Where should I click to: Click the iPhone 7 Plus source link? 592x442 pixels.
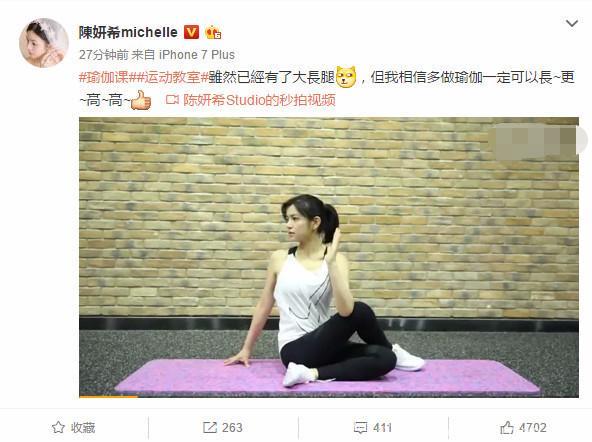click(197, 55)
